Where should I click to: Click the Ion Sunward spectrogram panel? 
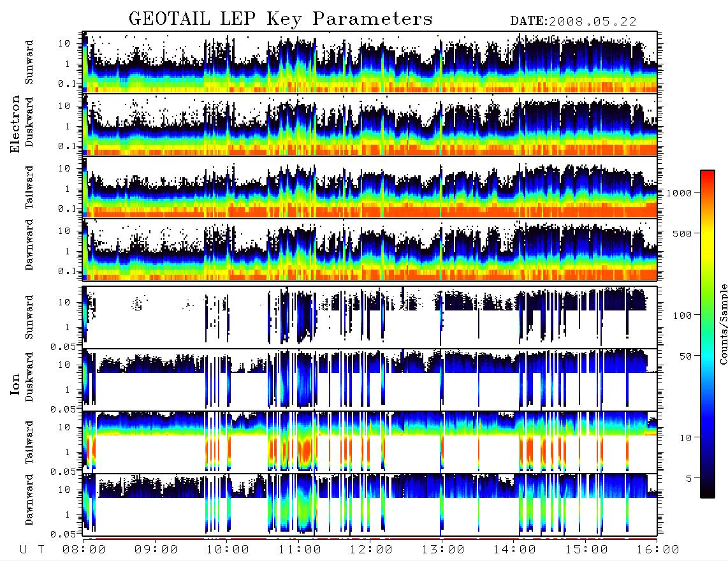(370, 317)
